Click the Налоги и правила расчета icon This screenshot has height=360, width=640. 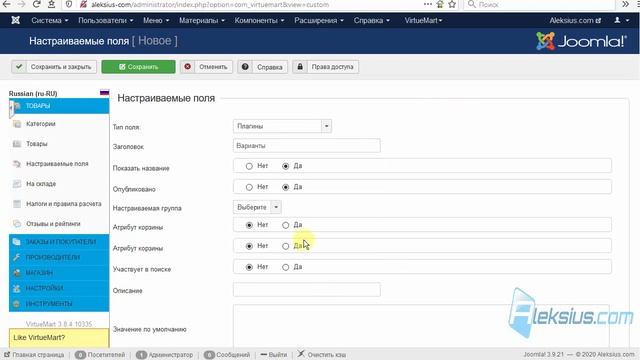17,204
